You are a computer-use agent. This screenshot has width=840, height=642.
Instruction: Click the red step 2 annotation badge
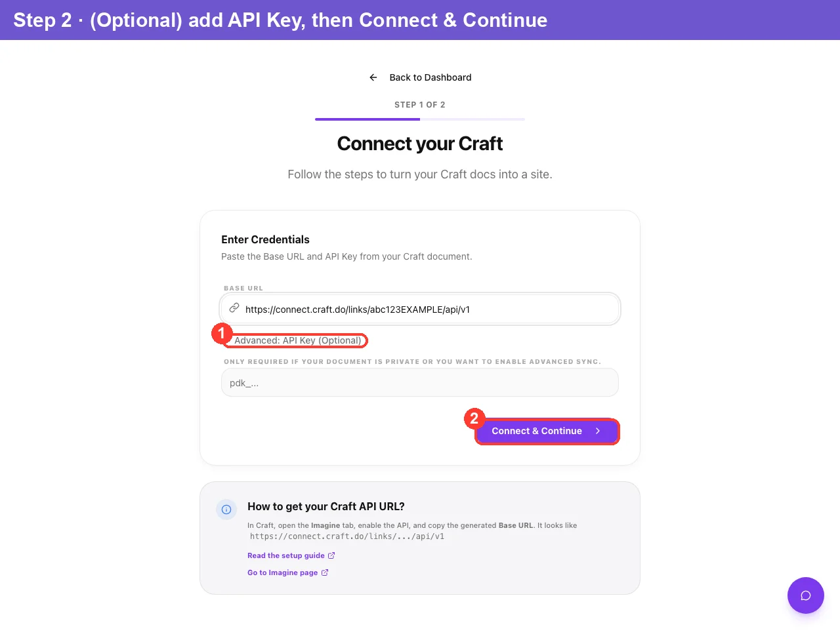(474, 418)
